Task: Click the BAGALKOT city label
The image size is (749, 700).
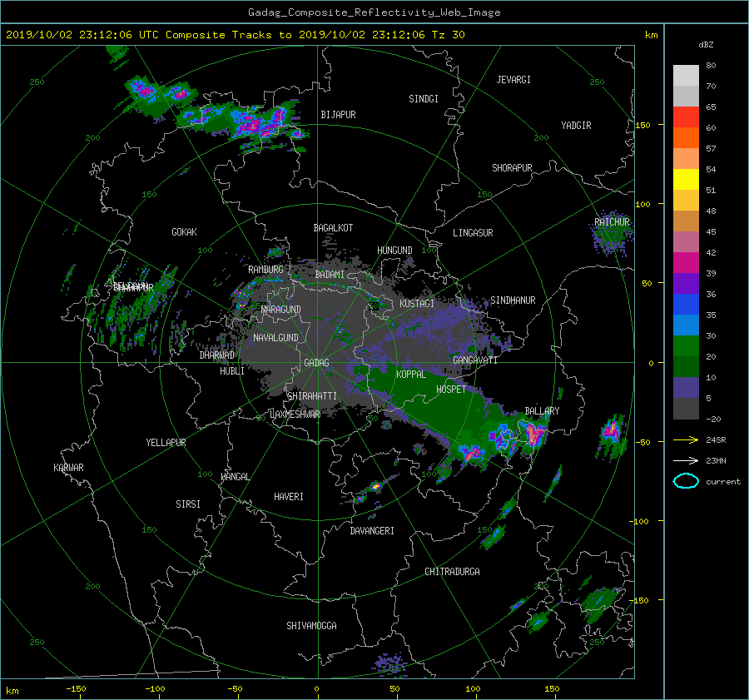Action: pos(333,228)
